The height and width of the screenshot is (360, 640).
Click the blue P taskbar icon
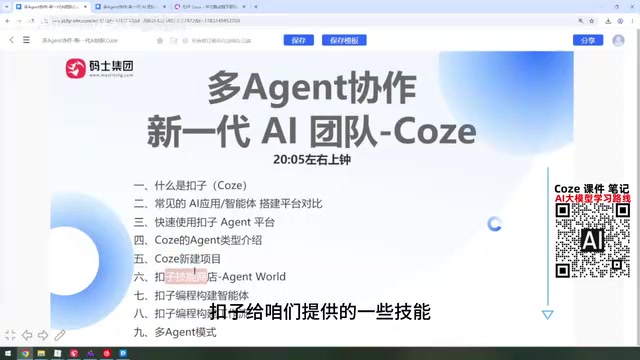123,353
